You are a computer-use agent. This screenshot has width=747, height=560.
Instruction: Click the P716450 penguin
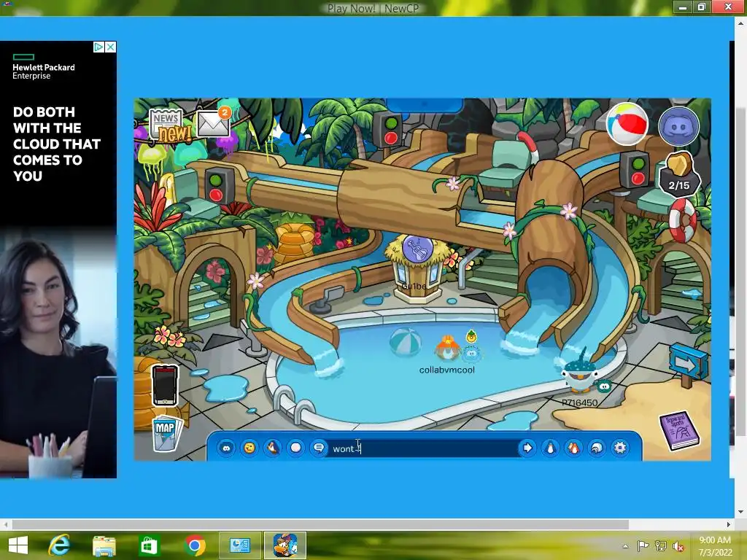(579, 375)
